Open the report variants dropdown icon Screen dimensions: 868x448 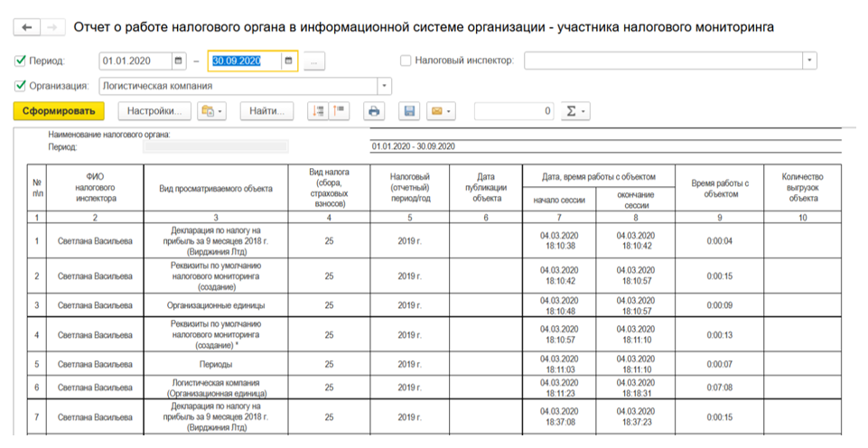[x=212, y=111]
